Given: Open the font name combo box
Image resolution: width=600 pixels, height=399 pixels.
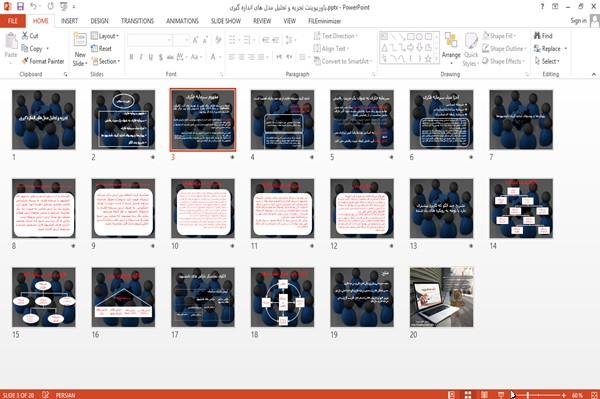Looking at the screenshot, I should [x=149, y=40].
